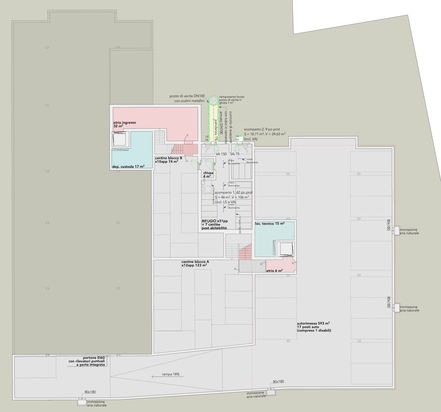
Task: Click the small green square vent symbol
Action: (239, 138)
